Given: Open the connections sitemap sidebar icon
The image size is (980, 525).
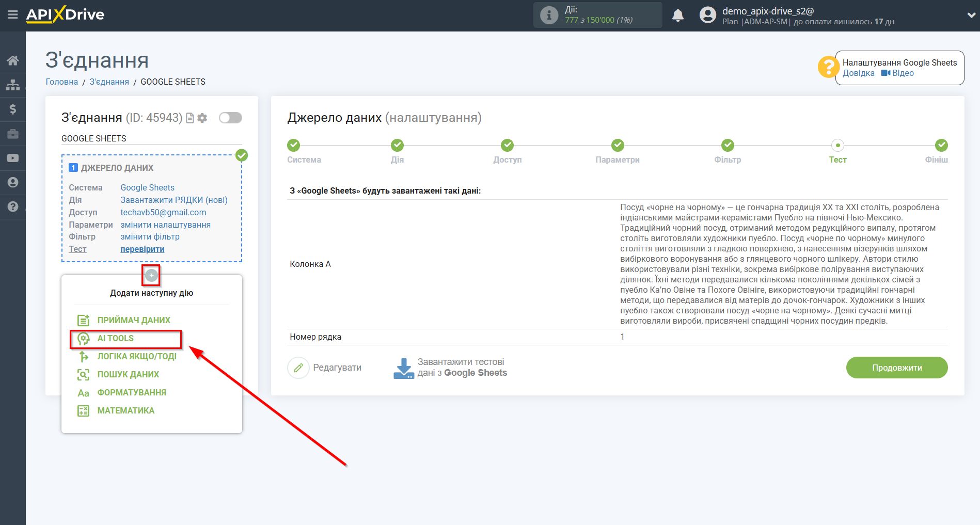Looking at the screenshot, I should [13, 85].
